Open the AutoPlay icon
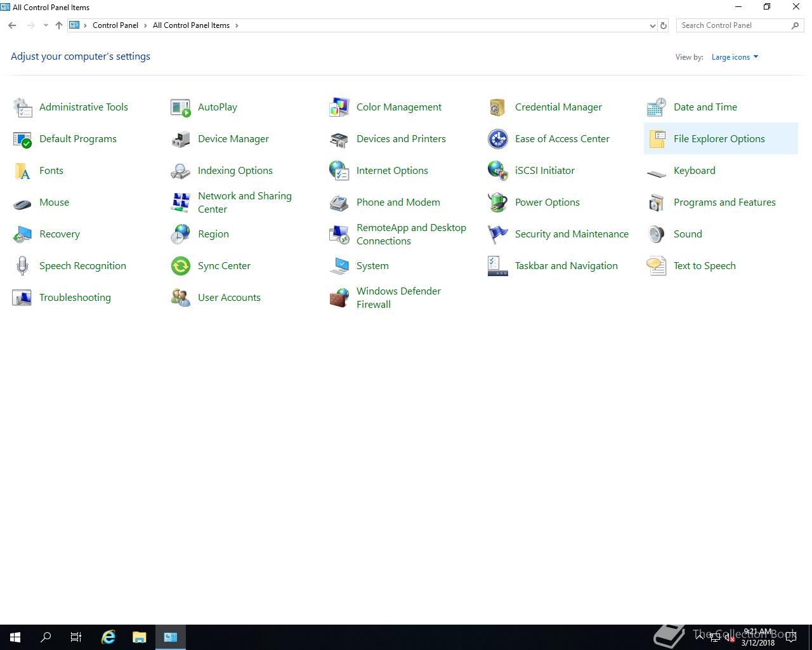This screenshot has height=650, width=812. [x=181, y=107]
